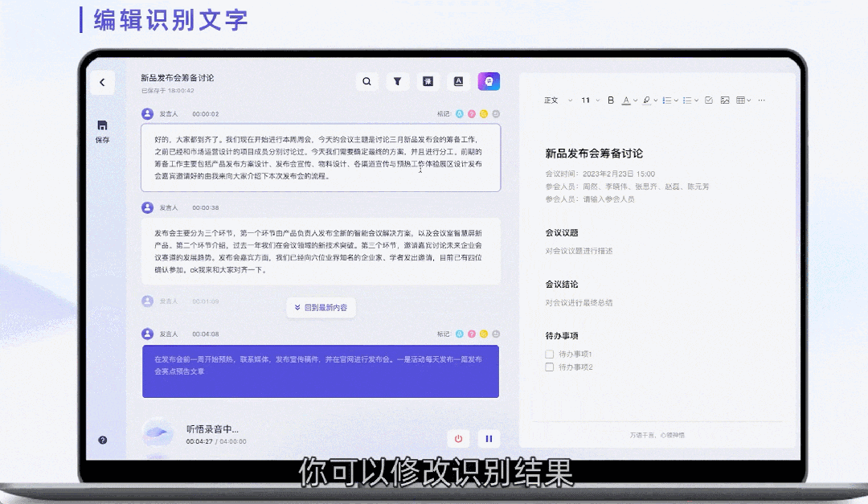
Task: Click the 会议议题 heading
Action: pos(561,232)
